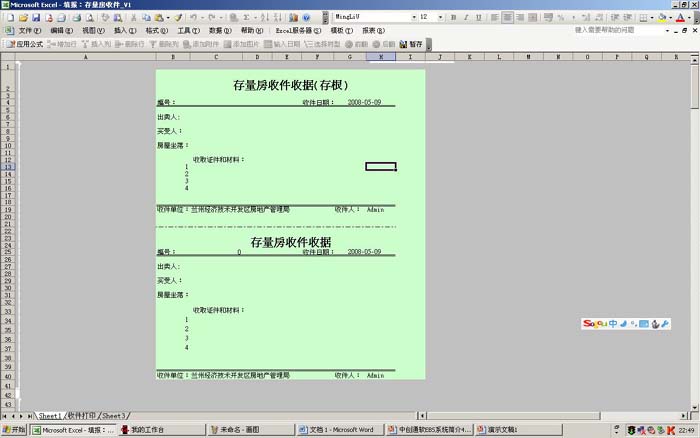Click the Save icon in the toolbar
Screen dimensions: 700x438
coord(36,18)
